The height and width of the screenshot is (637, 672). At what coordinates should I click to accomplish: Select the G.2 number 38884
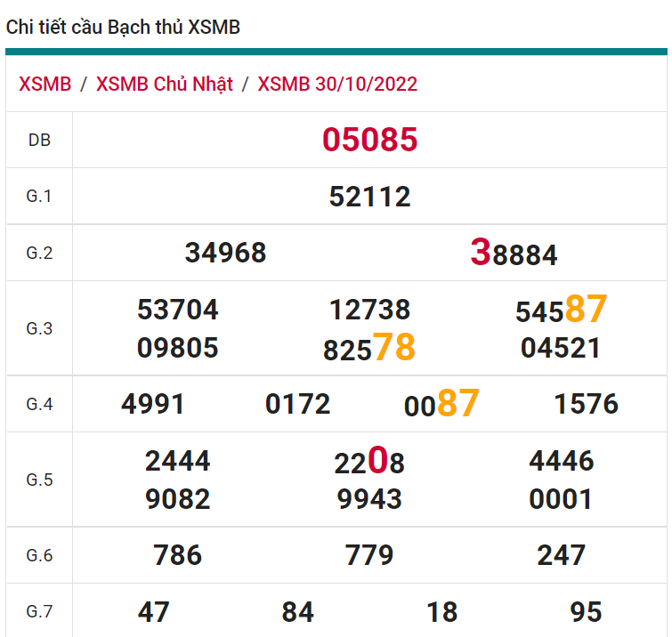pos(514,253)
